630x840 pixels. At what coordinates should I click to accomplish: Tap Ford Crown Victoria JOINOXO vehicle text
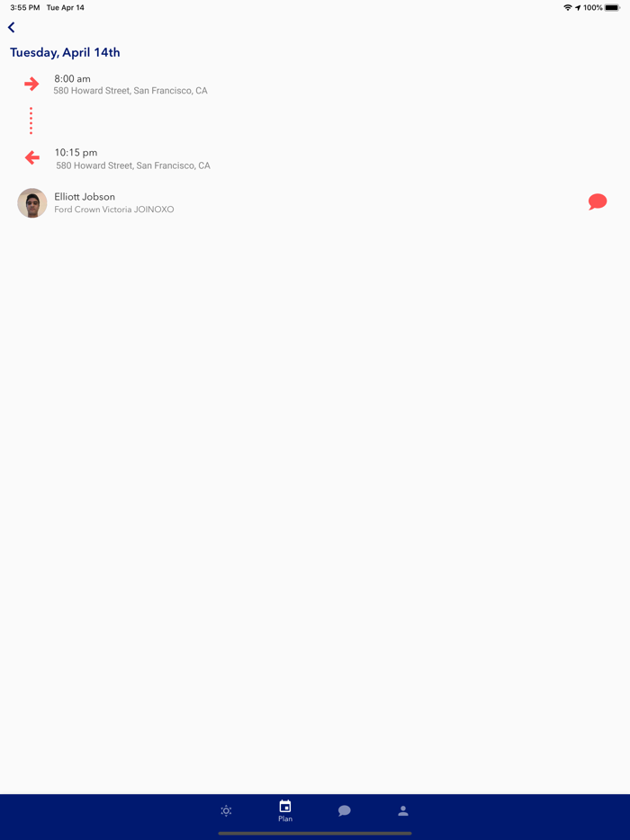click(114, 210)
